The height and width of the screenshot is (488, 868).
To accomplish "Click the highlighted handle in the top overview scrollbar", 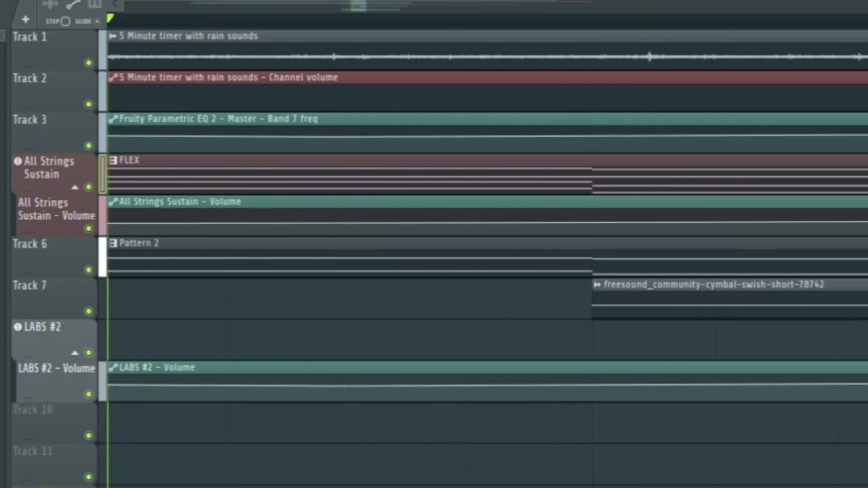I will [359, 5].
